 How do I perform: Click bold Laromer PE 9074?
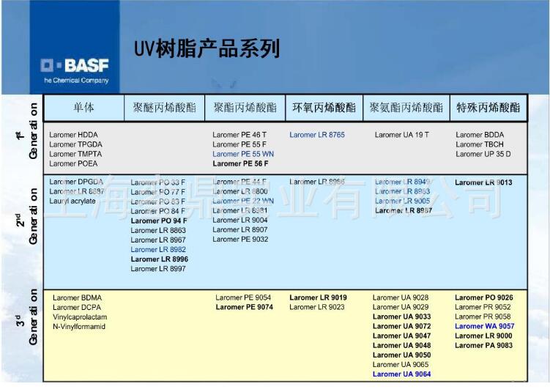point(245,307)
